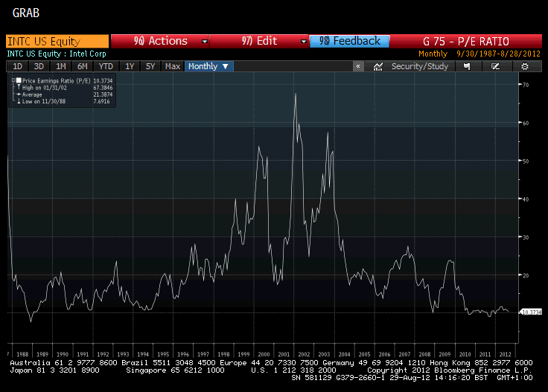Open the edit chart pencil icon
548x392 pixels.
[495, 66]
